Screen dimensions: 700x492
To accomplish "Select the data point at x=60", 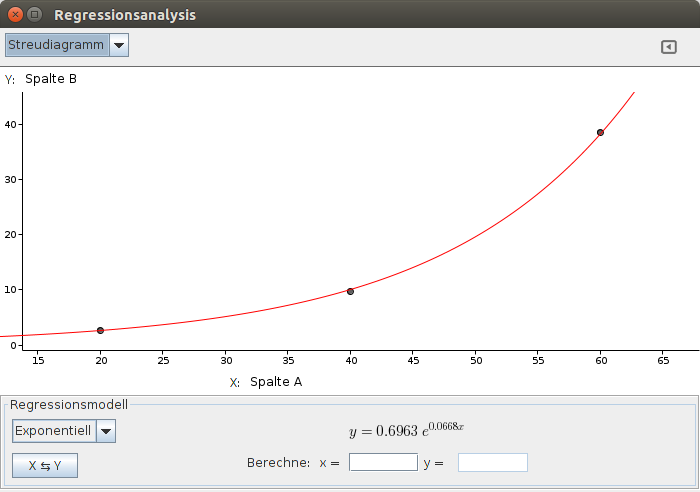I will [x=600, y=133].
